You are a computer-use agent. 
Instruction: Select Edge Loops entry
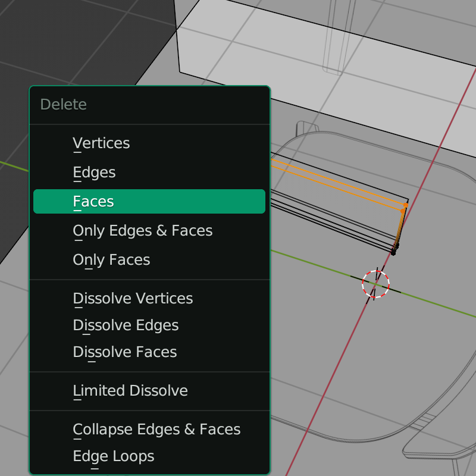coord(149,456)
